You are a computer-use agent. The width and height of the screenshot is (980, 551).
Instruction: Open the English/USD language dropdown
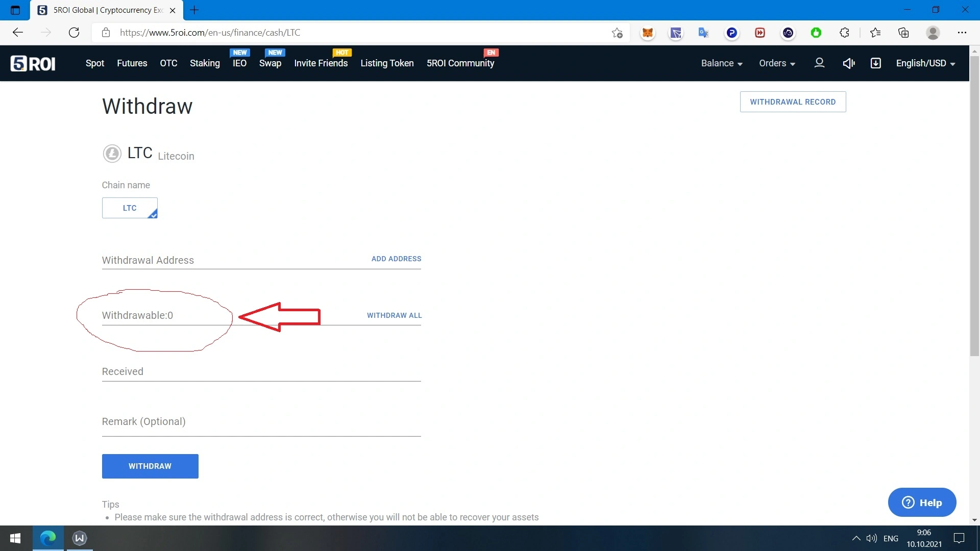[925, 63]
